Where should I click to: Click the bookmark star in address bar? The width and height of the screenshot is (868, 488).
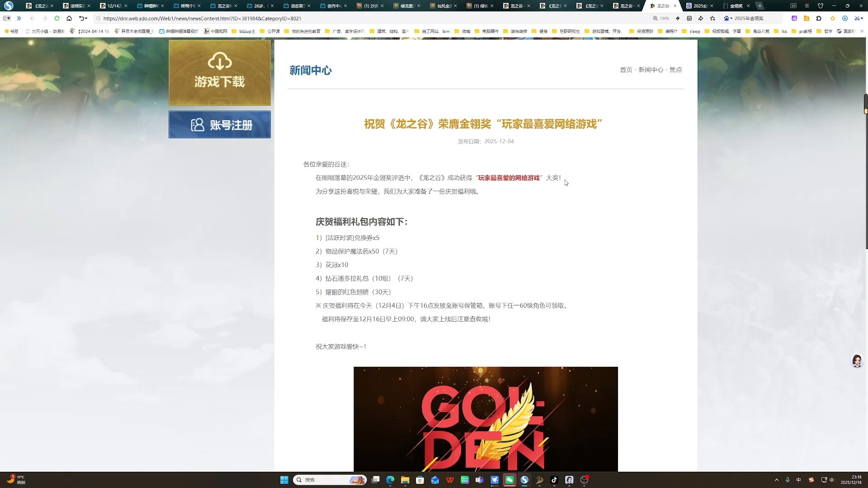pyautogui.click(x=713, y=19)
